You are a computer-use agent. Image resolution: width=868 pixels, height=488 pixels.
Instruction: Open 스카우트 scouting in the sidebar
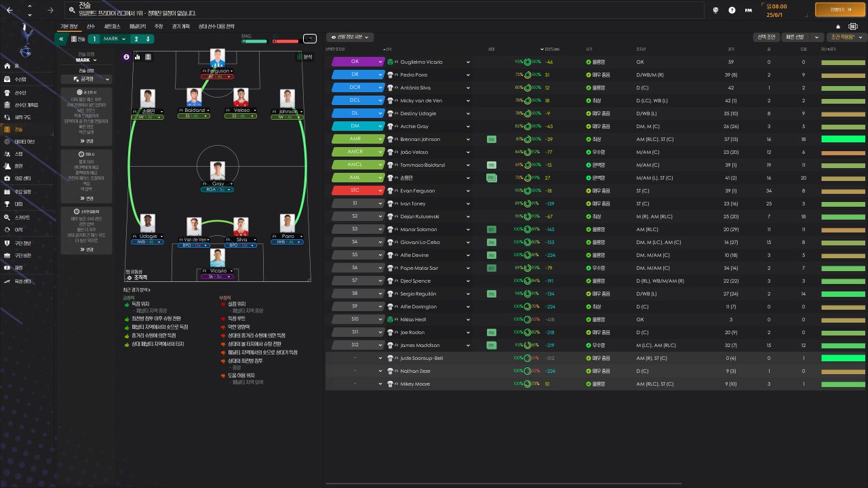[x=21, y=218]
